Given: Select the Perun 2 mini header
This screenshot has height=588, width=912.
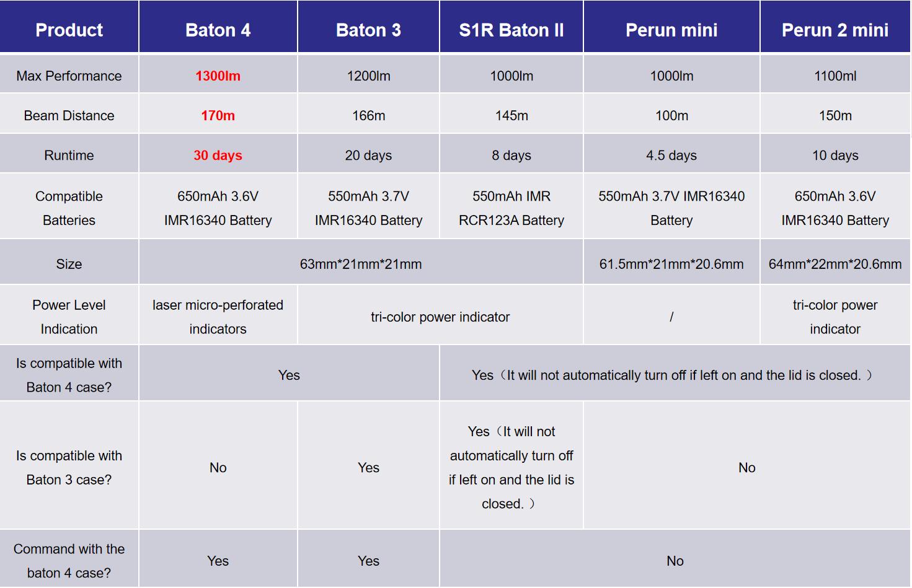Looking at the screenshot, I should (x=835, y=30).
